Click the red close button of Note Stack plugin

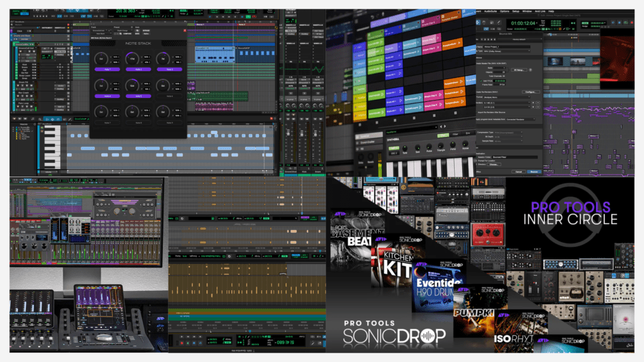pyautogui.click(x=185, y=30)
